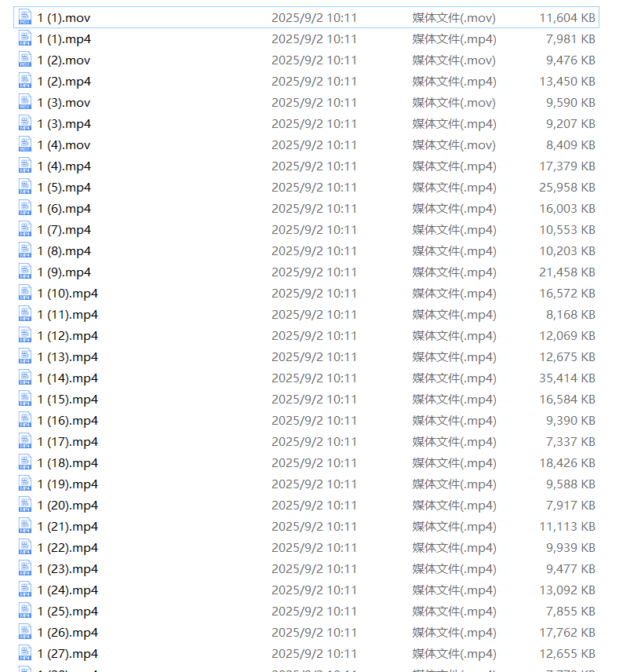Click the icon beside 1 (22).mp4
The height and width of the screenshot is (672, 623).
pos(24,547)
